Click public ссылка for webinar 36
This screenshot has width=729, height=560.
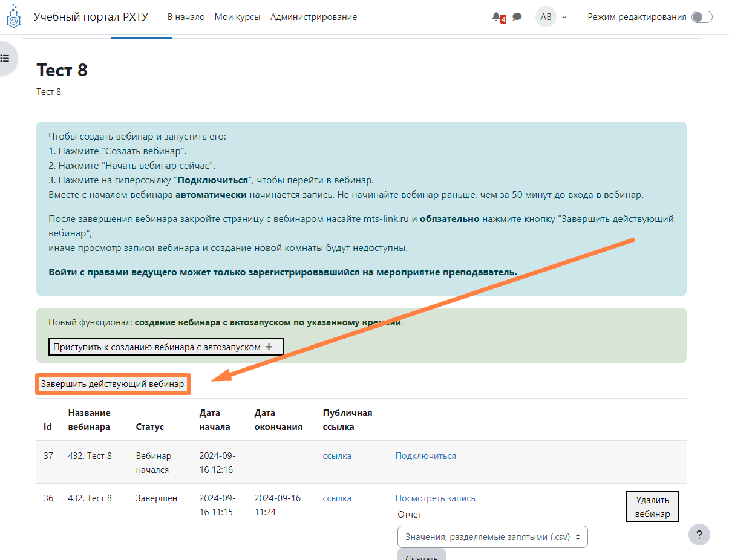click(337, 498)
